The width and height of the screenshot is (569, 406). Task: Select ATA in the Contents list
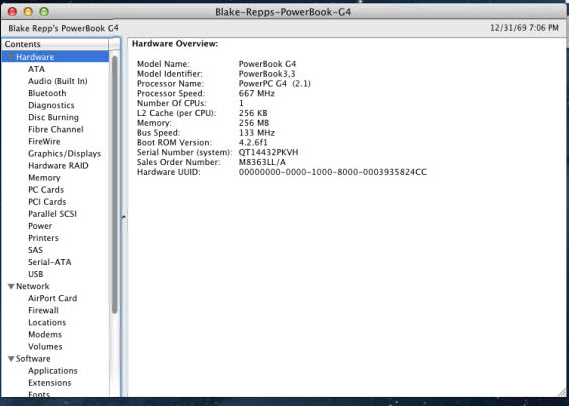[x=36, y=69]
